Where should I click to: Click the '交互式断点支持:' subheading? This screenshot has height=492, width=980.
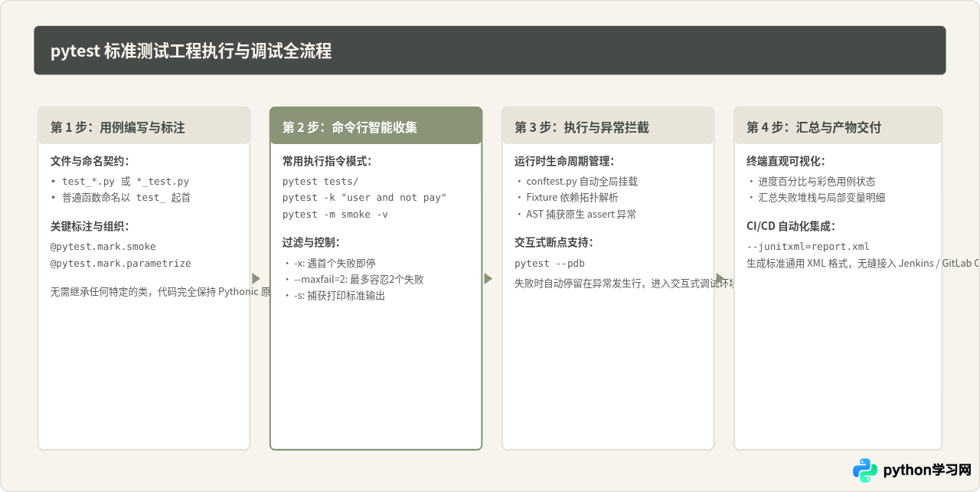click(554, 242)
